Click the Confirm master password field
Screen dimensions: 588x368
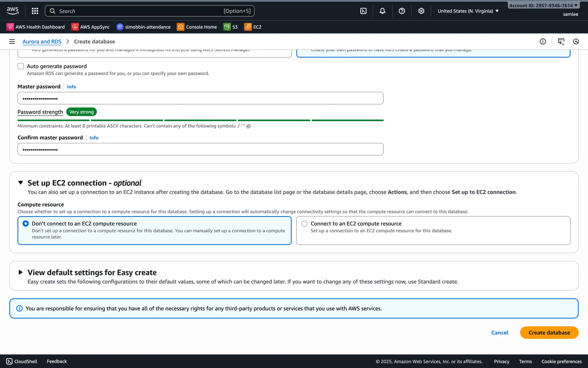click(x=200, y=149)
